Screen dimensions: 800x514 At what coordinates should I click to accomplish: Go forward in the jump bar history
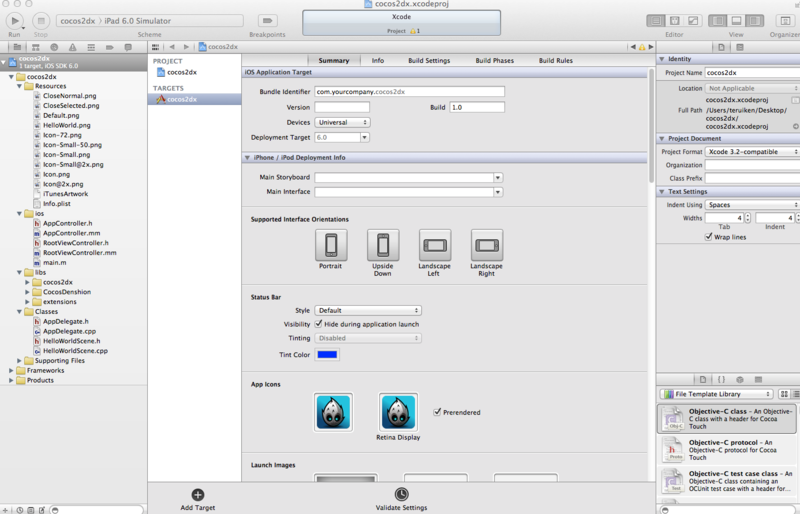point(186,47)
